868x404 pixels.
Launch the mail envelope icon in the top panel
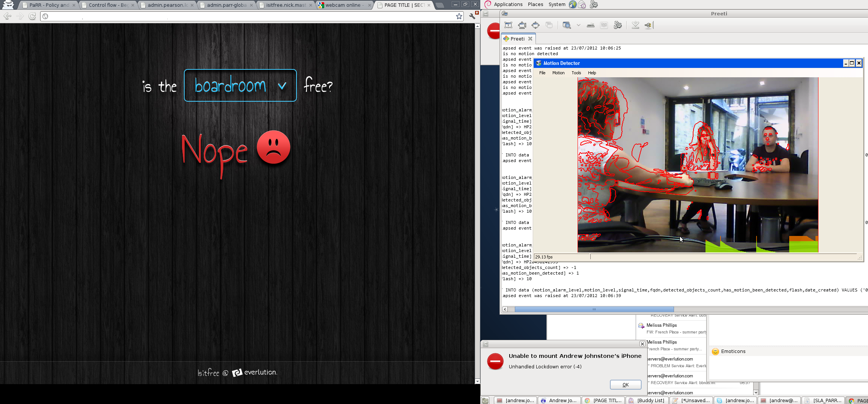click(x=582, y=5)
